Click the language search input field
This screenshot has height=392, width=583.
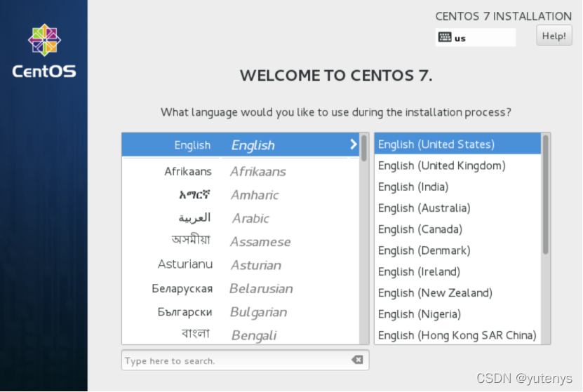[x=245, y=360]
